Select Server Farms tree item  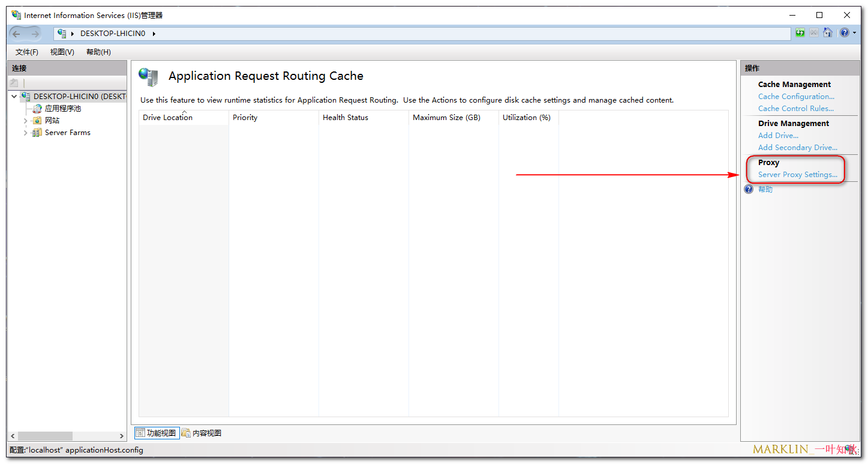pos(68,133)
